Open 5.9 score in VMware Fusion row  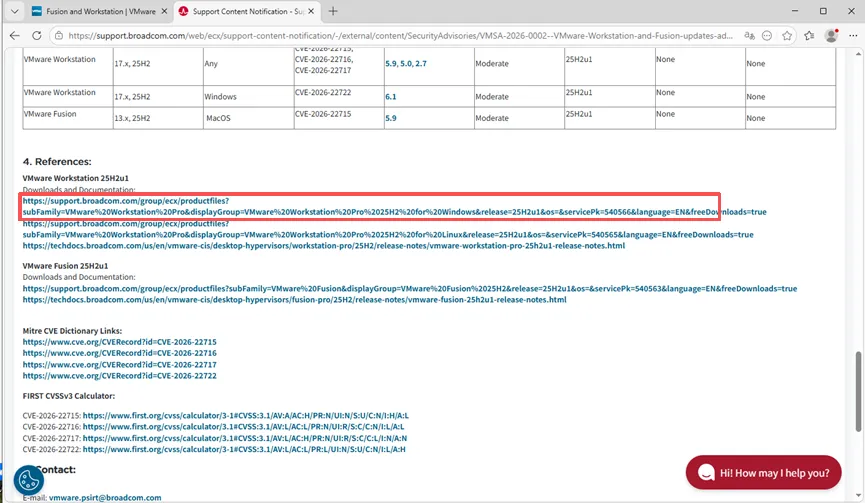point(391,118)
